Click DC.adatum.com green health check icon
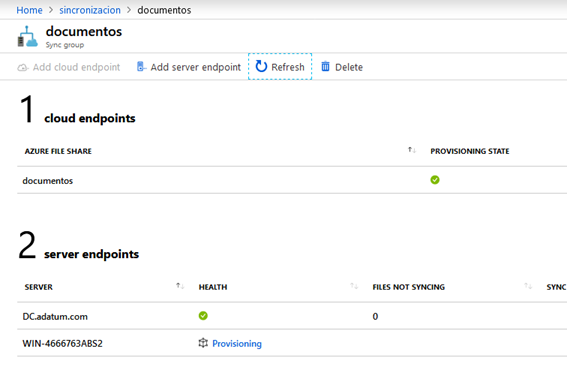The image size is (567, 391). click(x=203, y=316)
